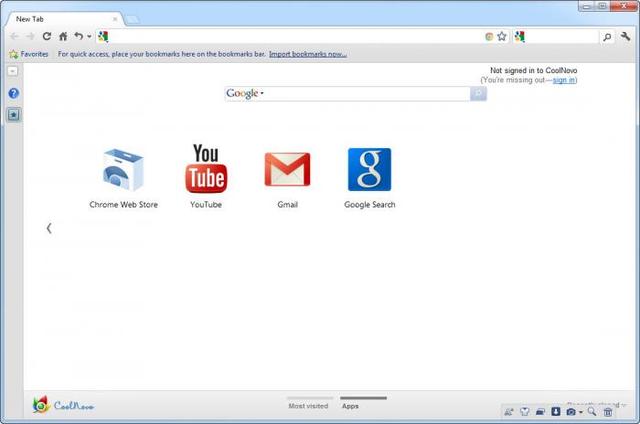
Task: Click the Chrome Web Store label
Action: (124, 205)
